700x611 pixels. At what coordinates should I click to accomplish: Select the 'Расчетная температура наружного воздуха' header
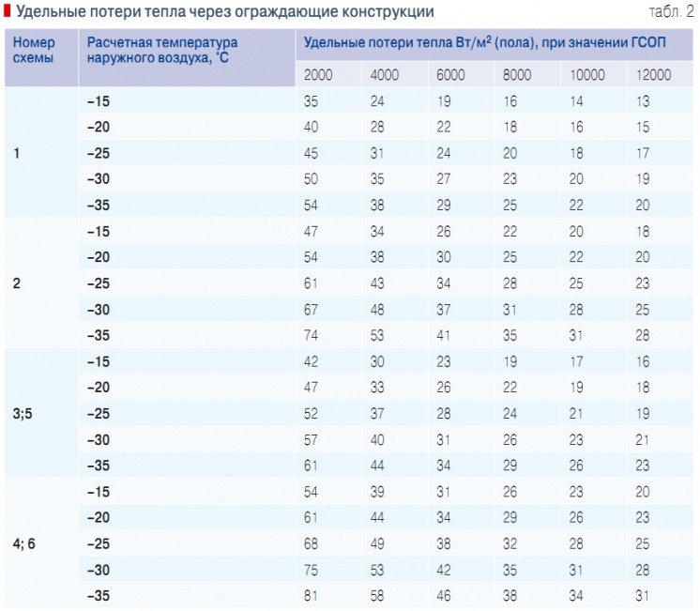point(161,50)
